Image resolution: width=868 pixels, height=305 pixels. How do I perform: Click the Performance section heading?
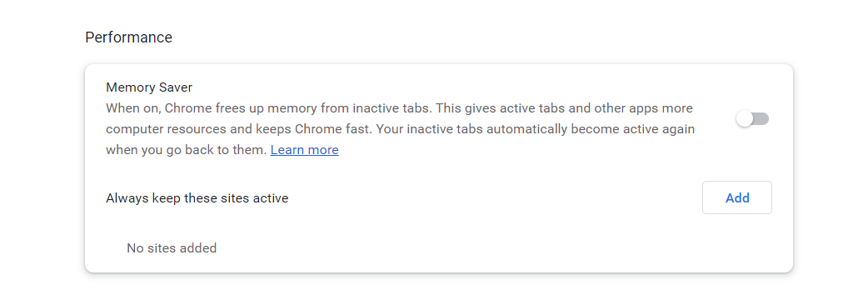pos(128,37)
